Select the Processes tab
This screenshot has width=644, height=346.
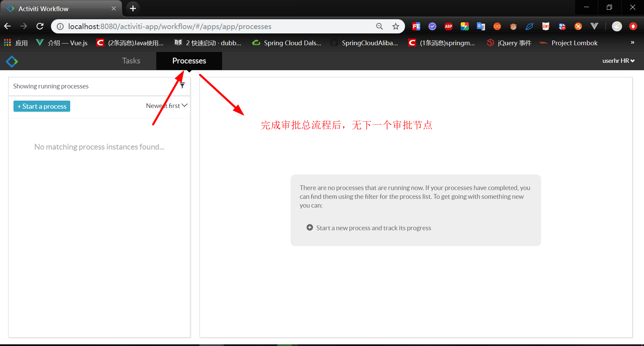[x=189, y=61]
